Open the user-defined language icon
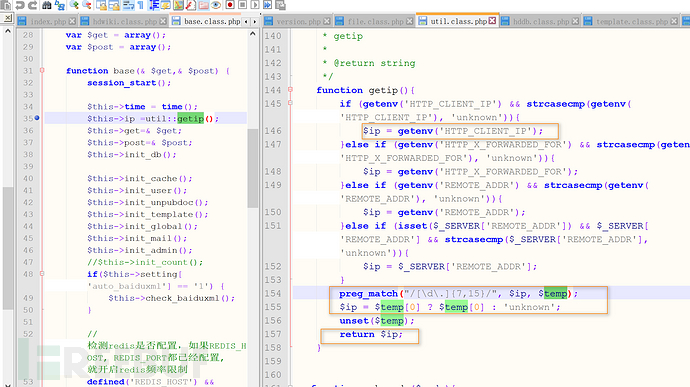Viewport: 690px width, 387px height. (x=165, y=5)
